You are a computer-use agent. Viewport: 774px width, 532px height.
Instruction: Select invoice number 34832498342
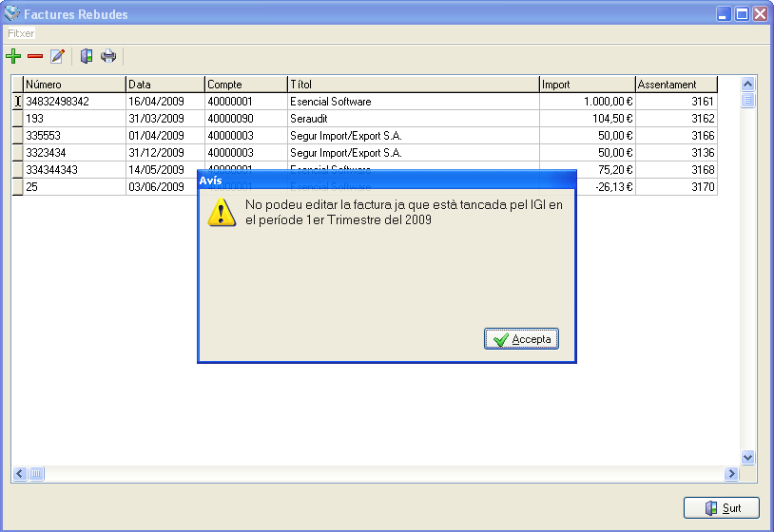pyautogui.click(x=74, y=102)
